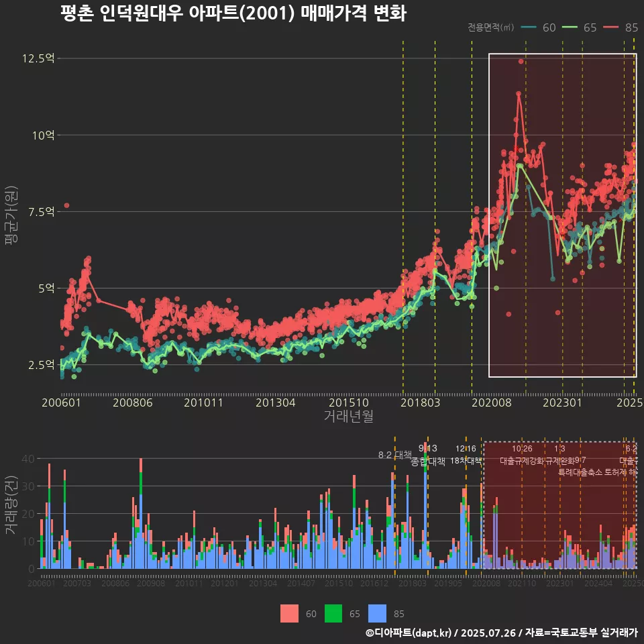Click '202301' on the price chart x-axis

(563, 402)
